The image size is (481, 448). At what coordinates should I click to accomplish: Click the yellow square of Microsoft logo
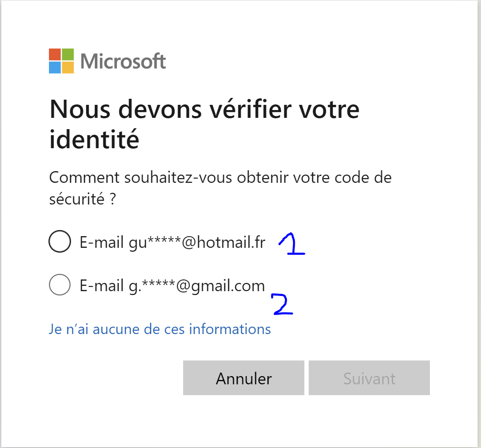pyautogui.click(x=68, y=68)
